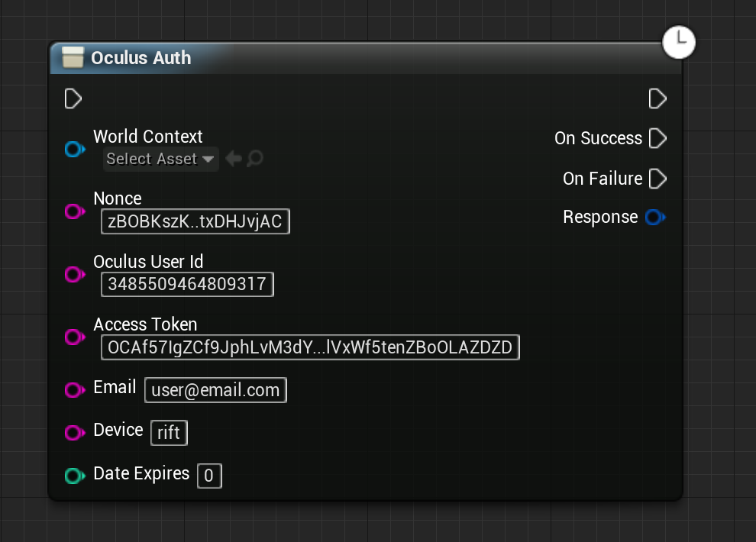The width and height of the screenshot is (756, 542).
Task: Click the Device input pin
Action: 74,433
